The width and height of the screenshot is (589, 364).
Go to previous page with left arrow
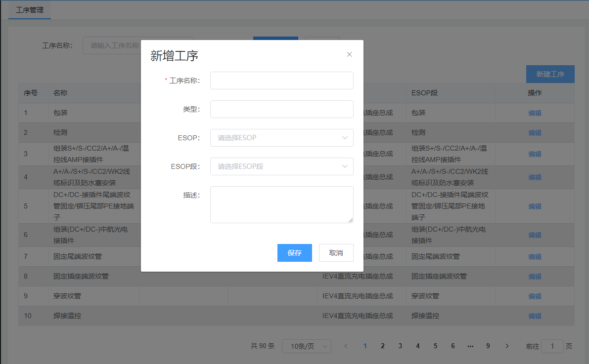(x=346, y=346)
